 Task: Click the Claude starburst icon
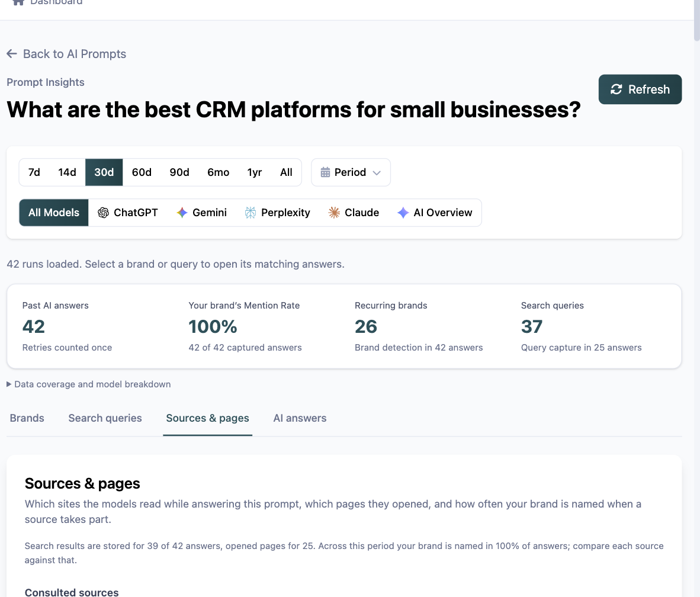pyautogui.click(x=334, y=213)
